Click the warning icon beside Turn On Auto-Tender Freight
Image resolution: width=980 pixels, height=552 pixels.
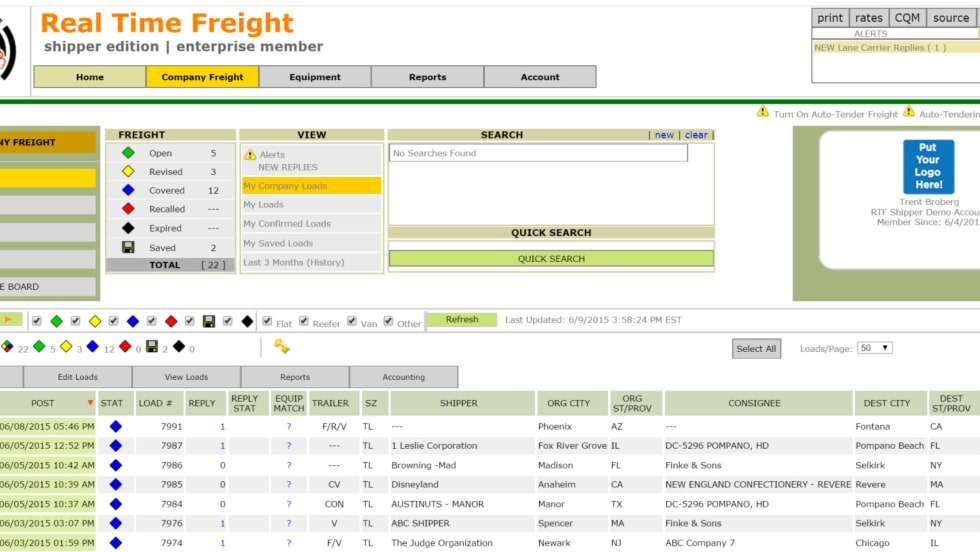click(763, 112)
